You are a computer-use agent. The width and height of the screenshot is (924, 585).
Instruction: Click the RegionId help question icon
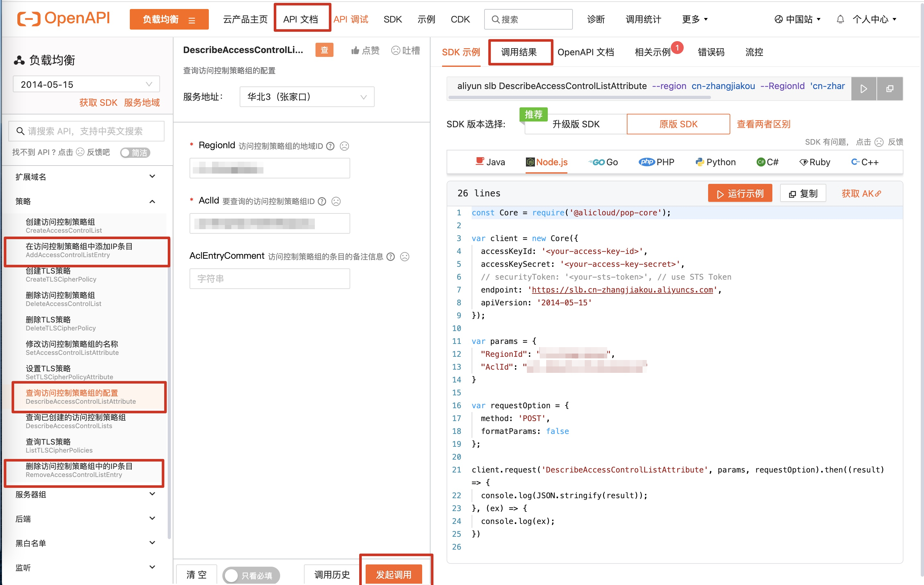click(x=330, y=146)
